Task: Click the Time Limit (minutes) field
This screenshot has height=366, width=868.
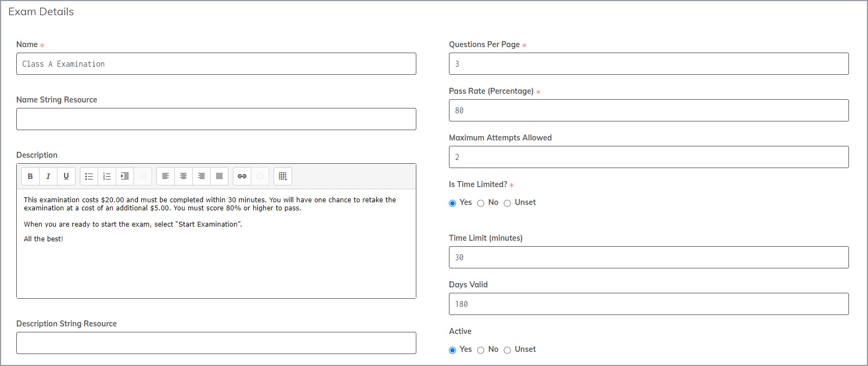Action: pos(649,258)
